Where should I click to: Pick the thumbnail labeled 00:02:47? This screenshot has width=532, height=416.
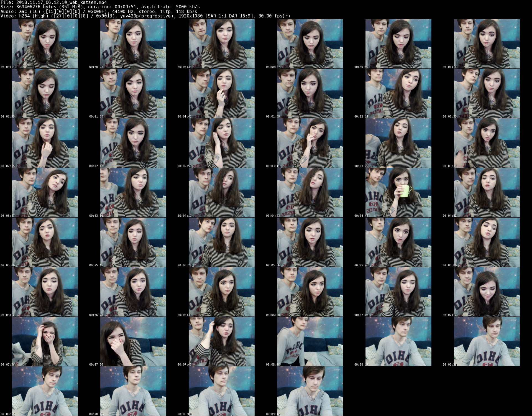tap(133, 143)
